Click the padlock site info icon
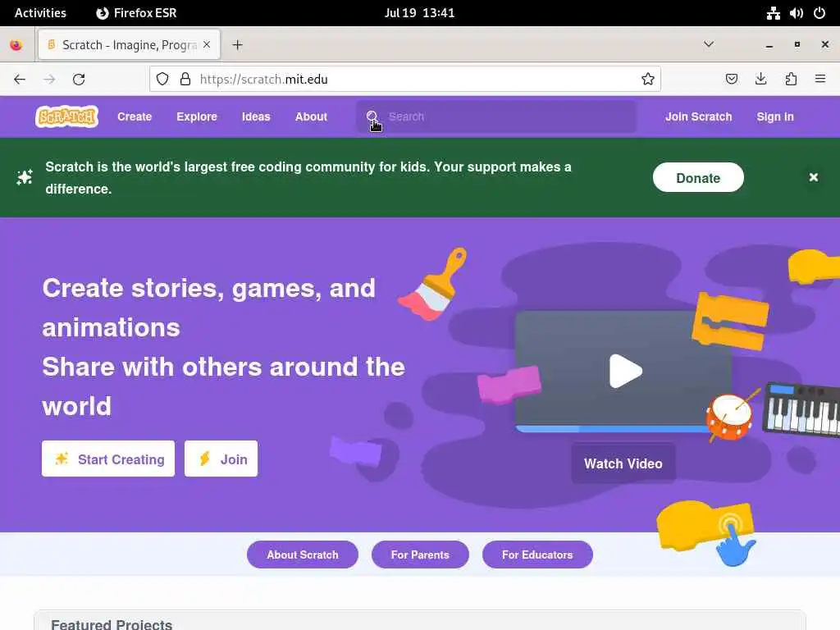Screen dimensions: 840x630 (x=185, y=80)
